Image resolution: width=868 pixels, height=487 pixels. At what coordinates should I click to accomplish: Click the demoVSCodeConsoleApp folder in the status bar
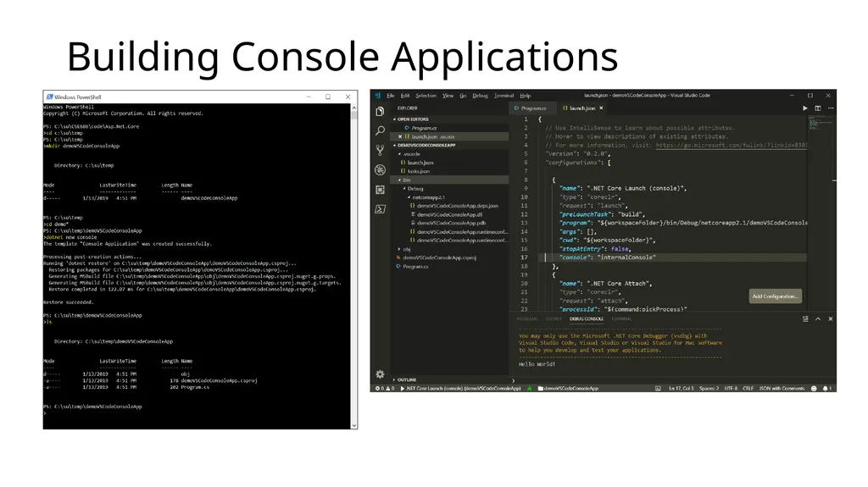point(568,389)
